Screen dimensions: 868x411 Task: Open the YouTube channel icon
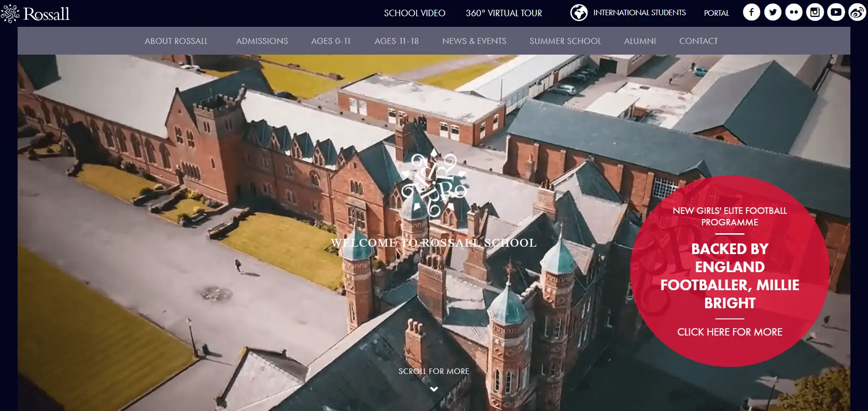(x=836, y=12)
